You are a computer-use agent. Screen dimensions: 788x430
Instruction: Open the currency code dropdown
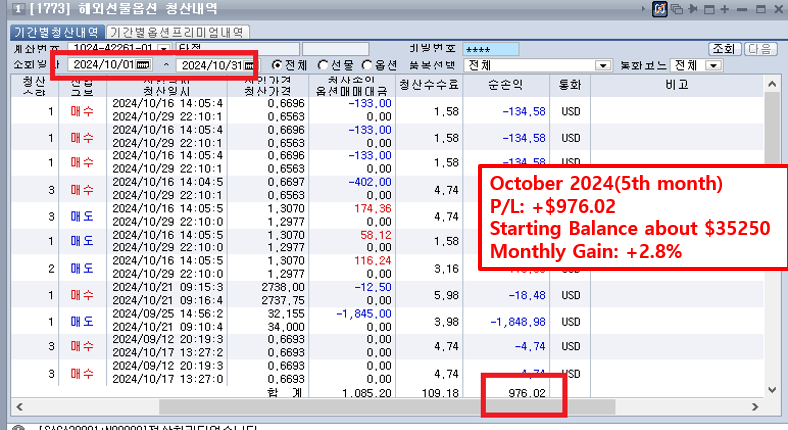click(x=714, y=65)
